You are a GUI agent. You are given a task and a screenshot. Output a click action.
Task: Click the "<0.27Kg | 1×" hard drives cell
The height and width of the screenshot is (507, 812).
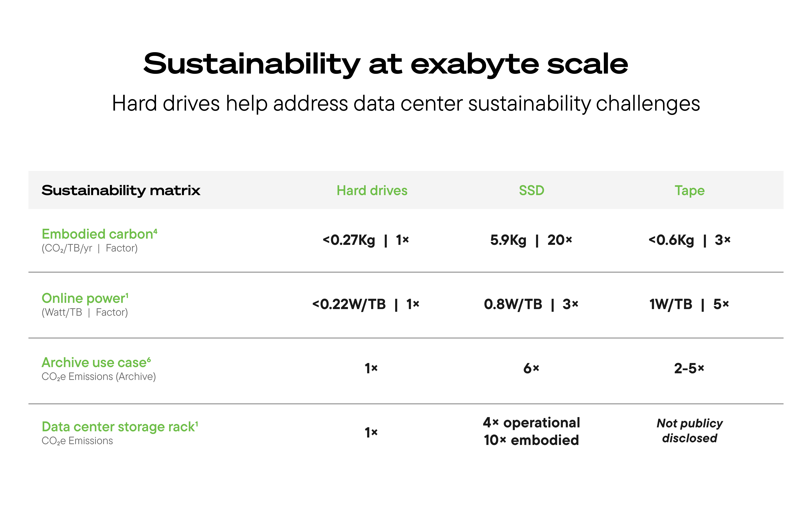[366, 240]
